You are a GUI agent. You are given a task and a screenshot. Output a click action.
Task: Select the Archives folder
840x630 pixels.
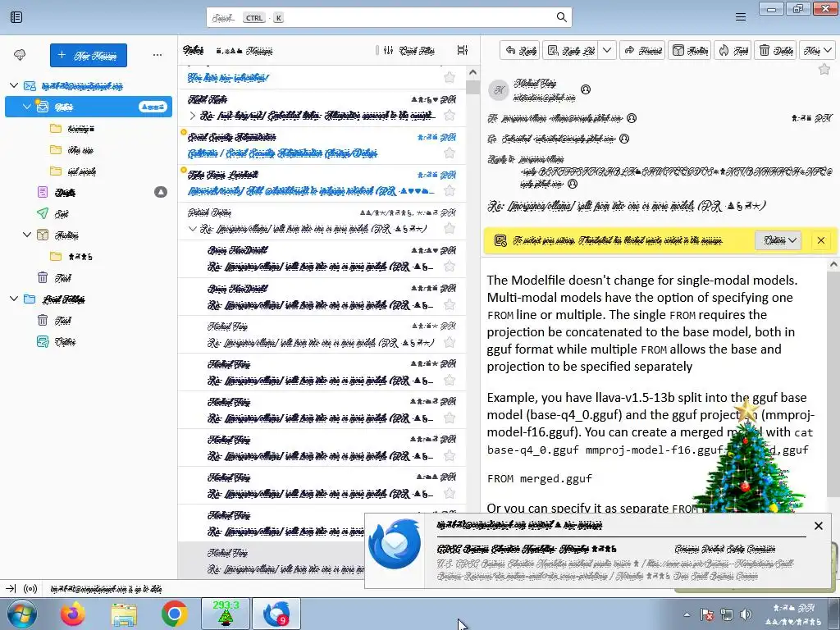[x=89, y=235]
